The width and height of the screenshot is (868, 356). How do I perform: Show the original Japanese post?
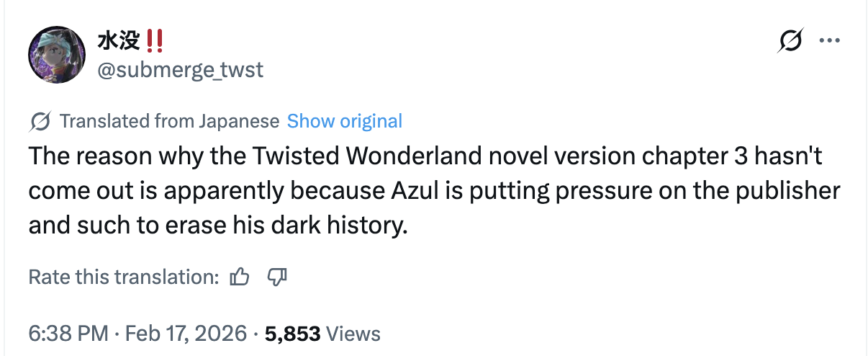(x=344, y=121)
